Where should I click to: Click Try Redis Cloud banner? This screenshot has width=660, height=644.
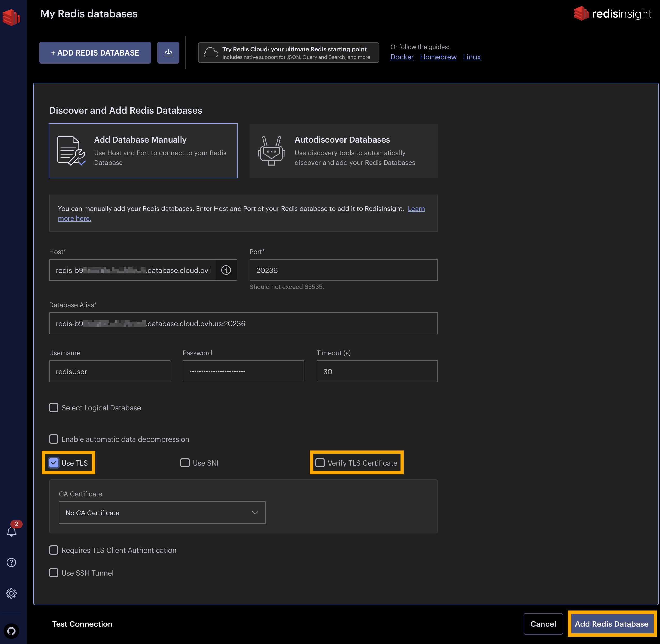click(x=288, y=53)
